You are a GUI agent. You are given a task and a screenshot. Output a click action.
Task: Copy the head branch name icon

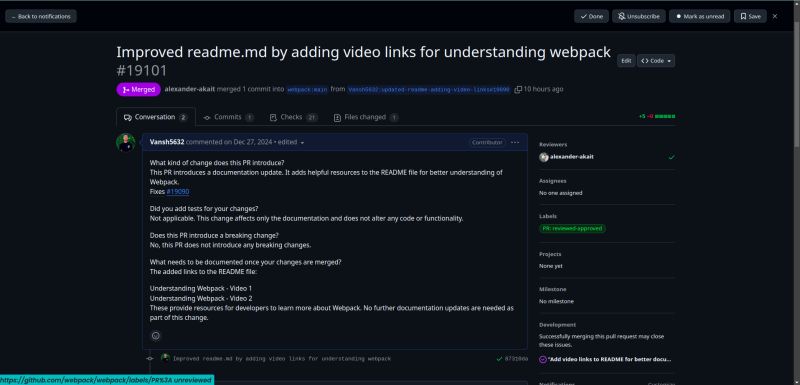518,89
